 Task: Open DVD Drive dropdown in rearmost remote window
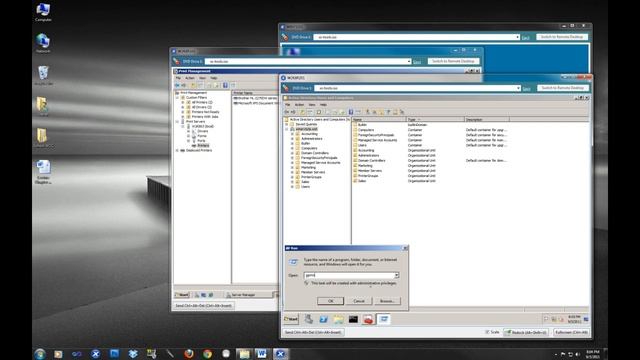(518, 37)
